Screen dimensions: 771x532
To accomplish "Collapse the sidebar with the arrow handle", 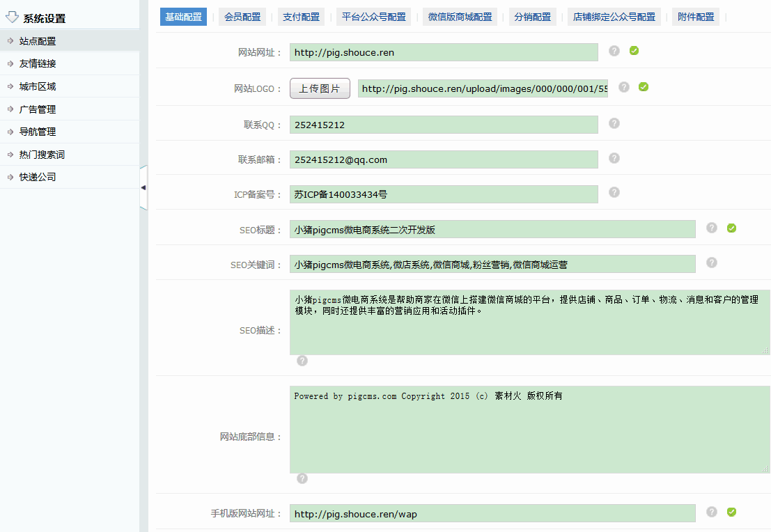I will pyautogui.click(x=143, y=187).
